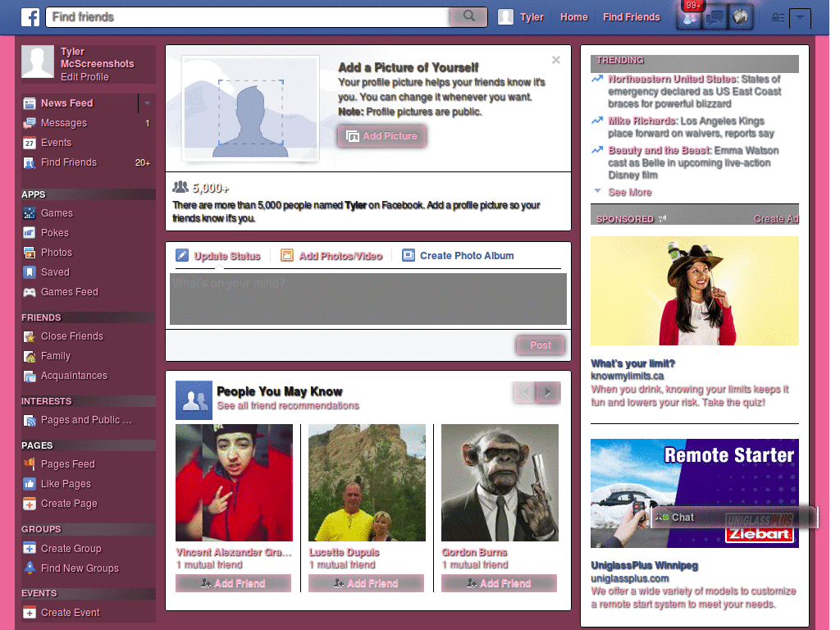Add Gordon Burns as a friend
This screenshot has height=630, width=840.
499,583
